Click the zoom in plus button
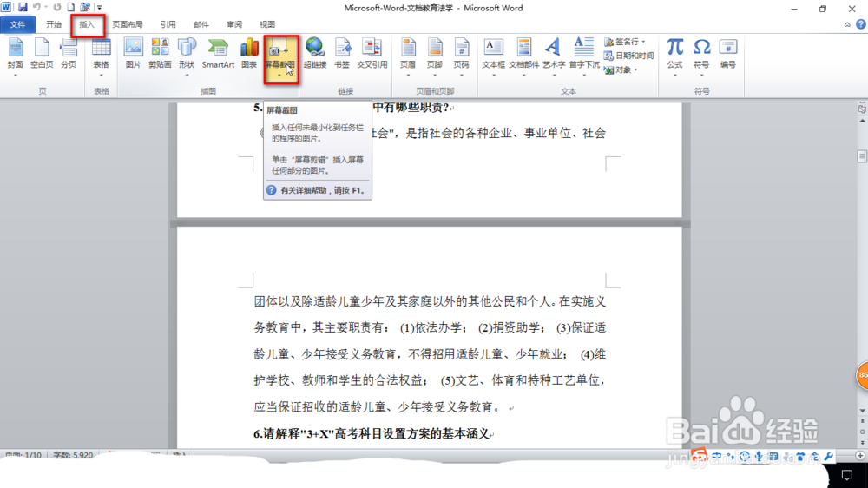 click(x=859, y=455)
